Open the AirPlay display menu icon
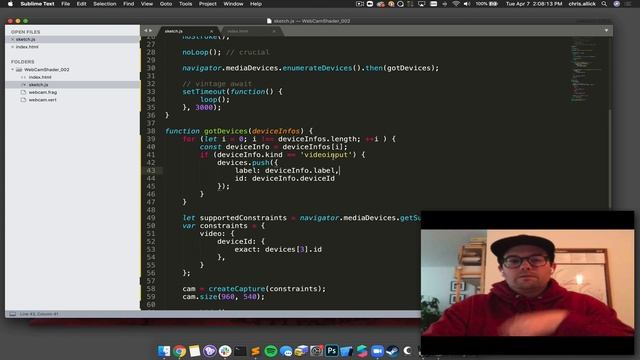Viewport: 640px width, 360px height. tap(422, 4)
